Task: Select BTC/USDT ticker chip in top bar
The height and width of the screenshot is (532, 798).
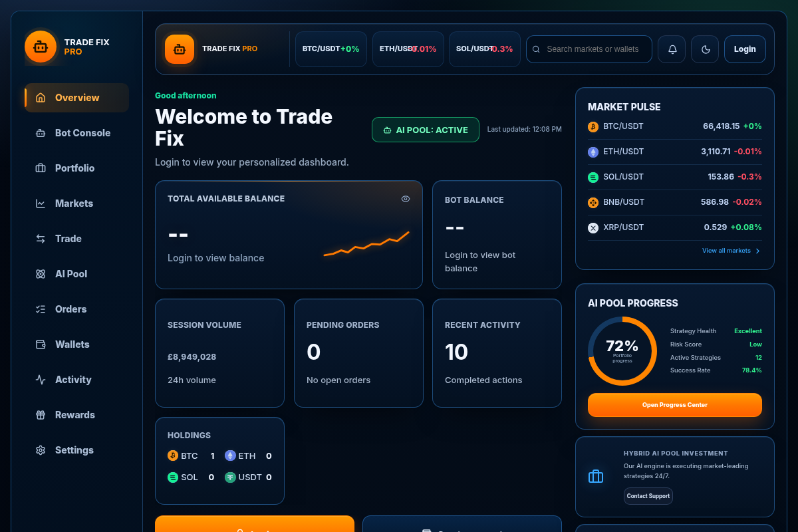Action: pyautogui.click(x=331, y=49)
